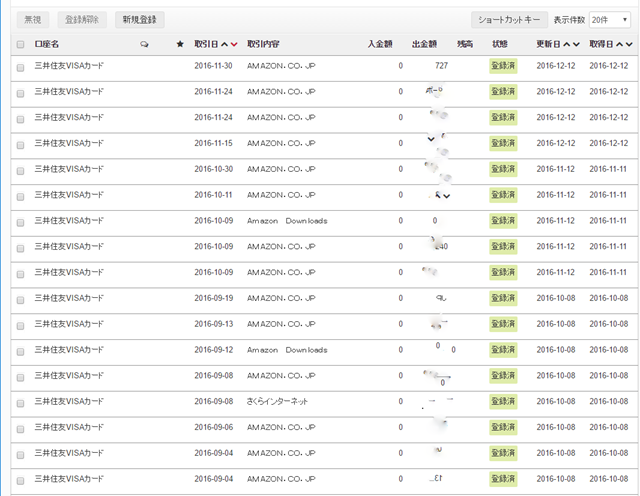Check the 2016-11-30 AMAZON row checkbox
The height and width of the screenshot is (496, 640).
[x=20, y=68]
